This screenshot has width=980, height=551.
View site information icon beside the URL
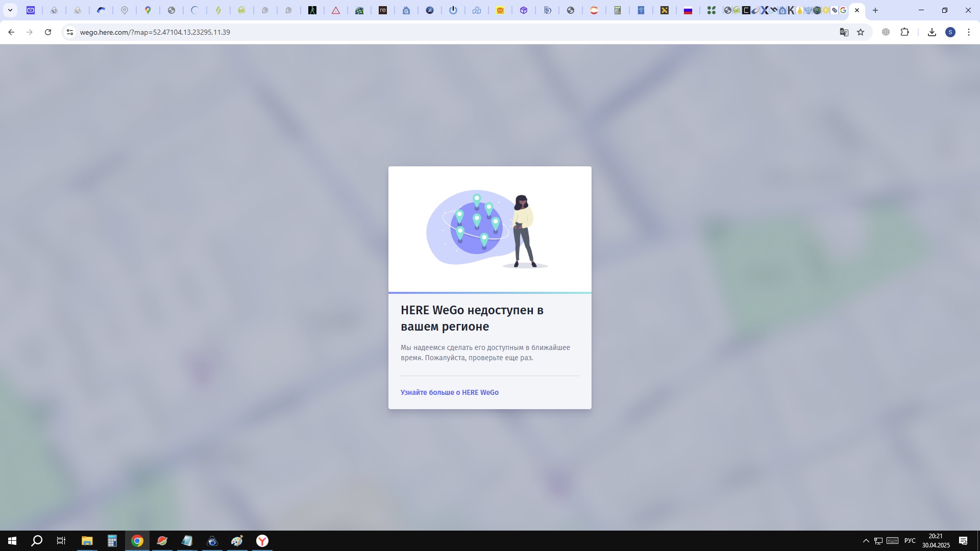pyautogui.click(x=70, y=32)
